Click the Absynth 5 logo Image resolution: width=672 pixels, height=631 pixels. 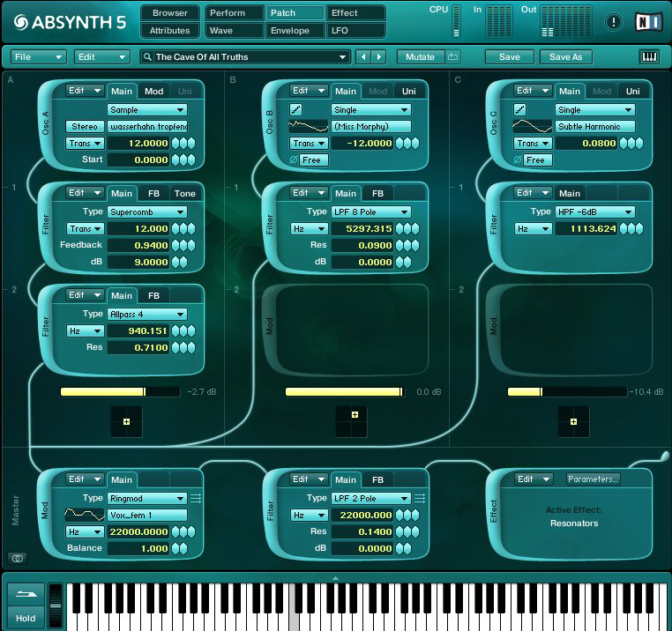pos(70,22)
